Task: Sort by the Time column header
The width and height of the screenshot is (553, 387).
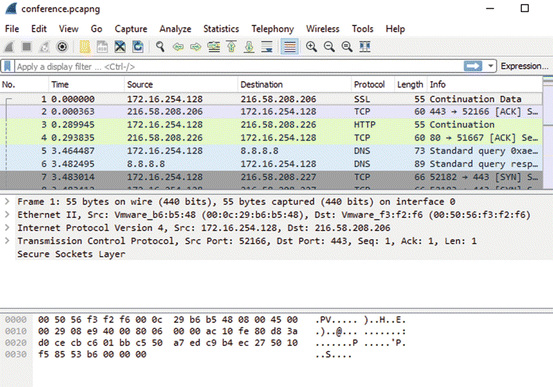Action: coord(86,85)
